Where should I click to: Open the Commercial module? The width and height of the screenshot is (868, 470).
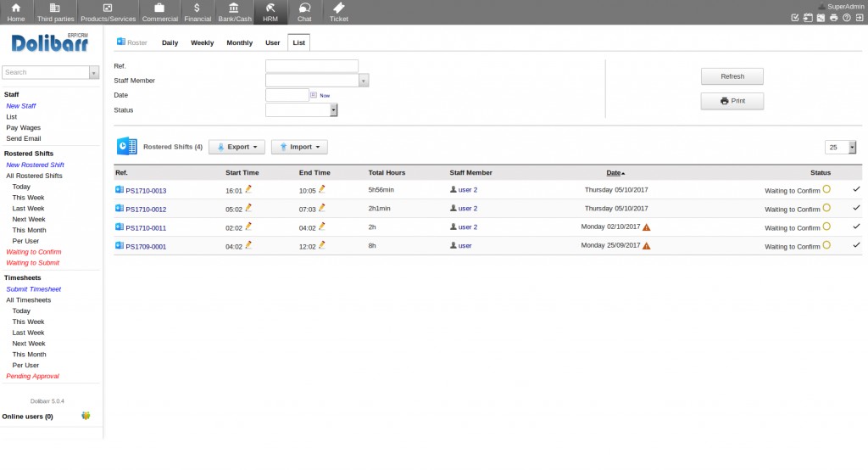click(x=160, y=12)
